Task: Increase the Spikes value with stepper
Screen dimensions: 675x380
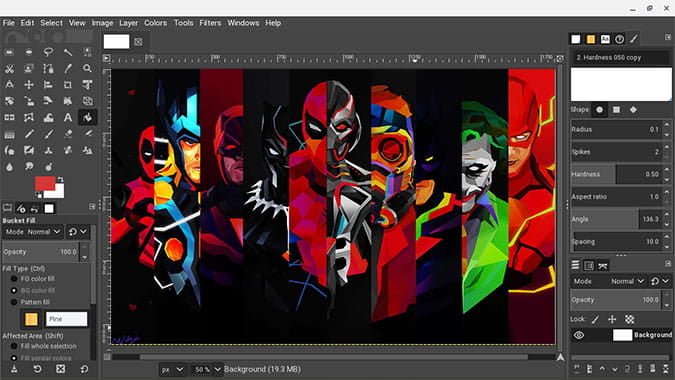Action: tap(667, 148)
